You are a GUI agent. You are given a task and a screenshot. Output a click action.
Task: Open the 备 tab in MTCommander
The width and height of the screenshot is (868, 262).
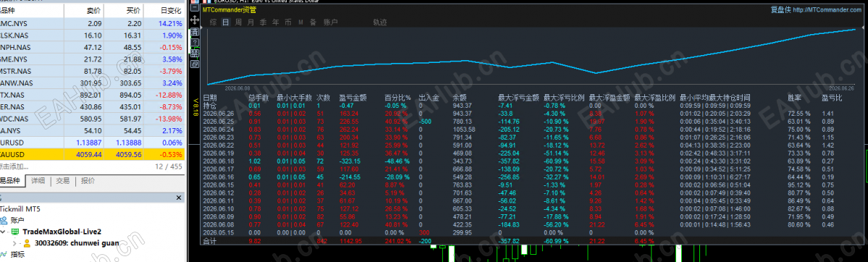(x=313, y=22)
